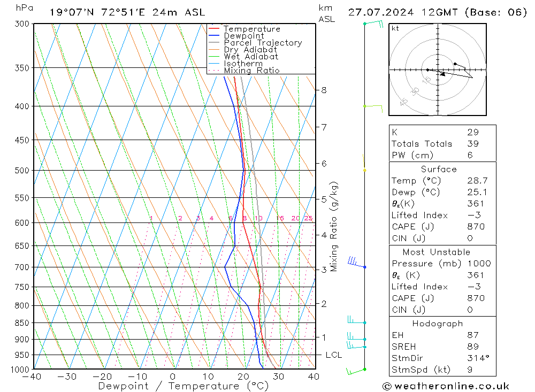Click the Pressure (mb) value 1000
The image size is (535, 392).
[x=479, y=263]
